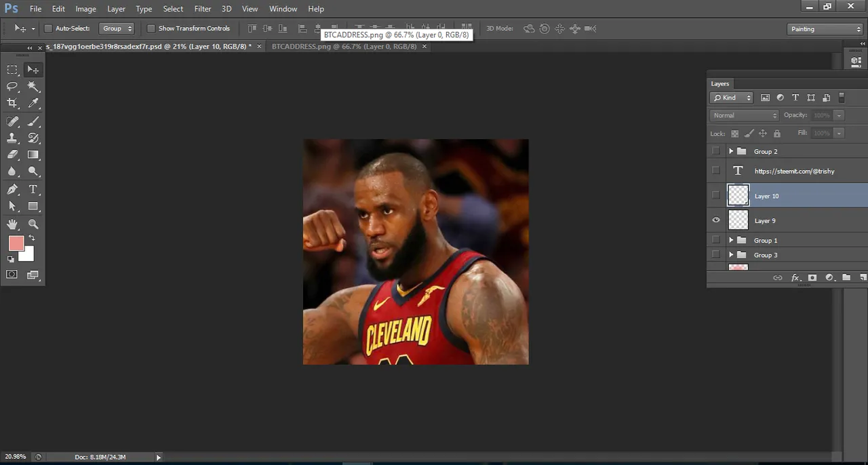This screenshot has height=465, width=868.
Task: Toggle lock all for layer
Action: (x=777, y=134)
